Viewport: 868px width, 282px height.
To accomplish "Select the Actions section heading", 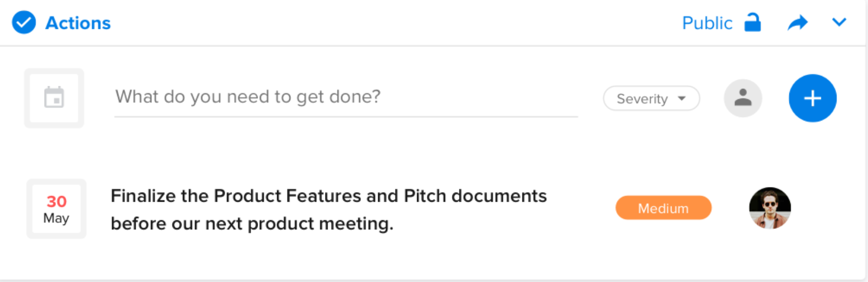I will (78, 23).
